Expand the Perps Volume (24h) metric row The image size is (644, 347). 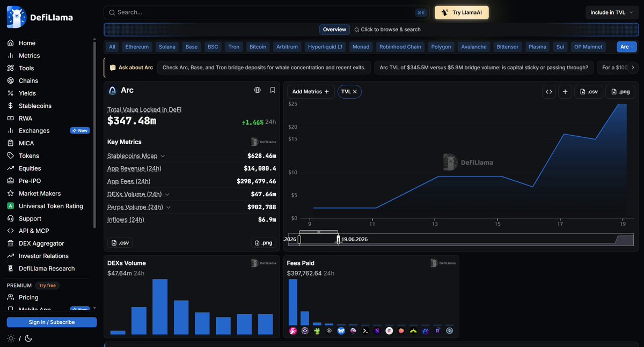click(169, 207)
